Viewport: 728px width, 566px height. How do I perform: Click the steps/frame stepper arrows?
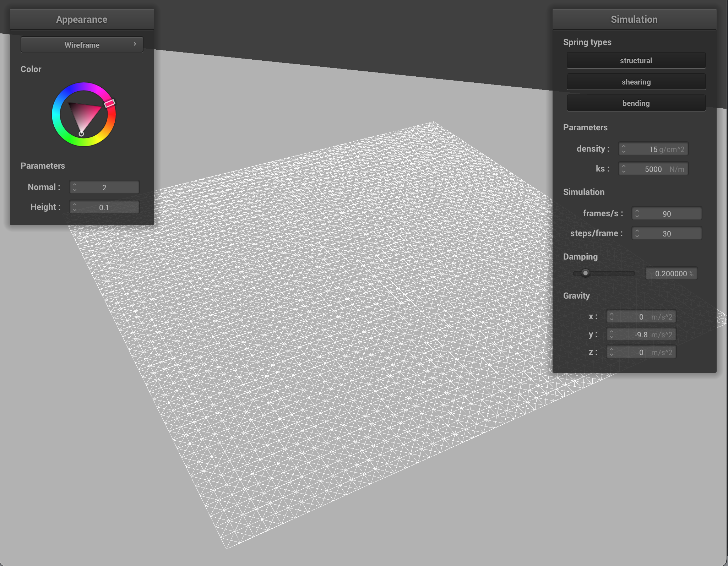click(637, 233)
